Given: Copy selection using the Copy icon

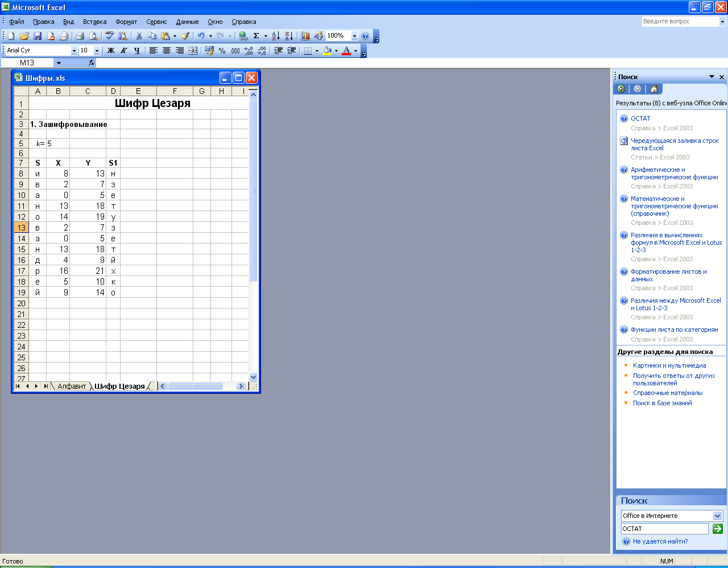Looking at the screenshot, I should (x=152, y=36).
